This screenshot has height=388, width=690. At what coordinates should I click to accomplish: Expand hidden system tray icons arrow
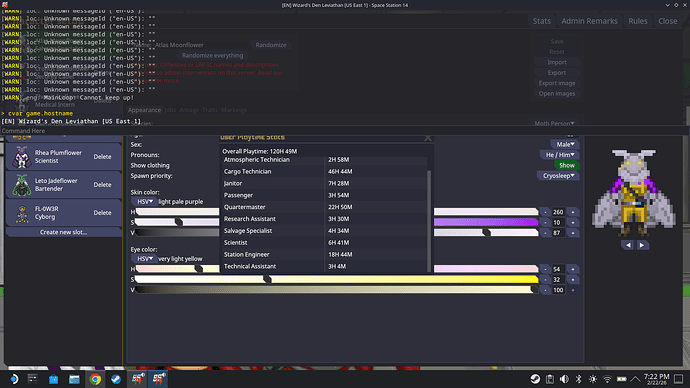[635, 379]
